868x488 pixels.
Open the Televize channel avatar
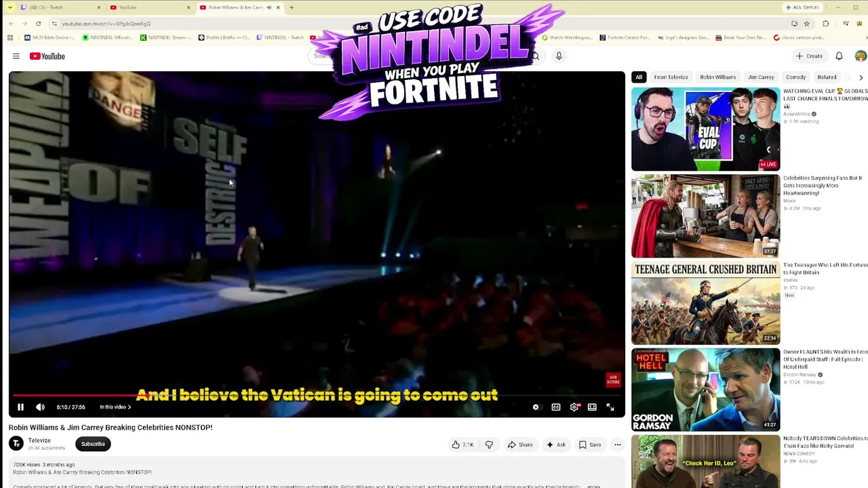click(16, 443)
